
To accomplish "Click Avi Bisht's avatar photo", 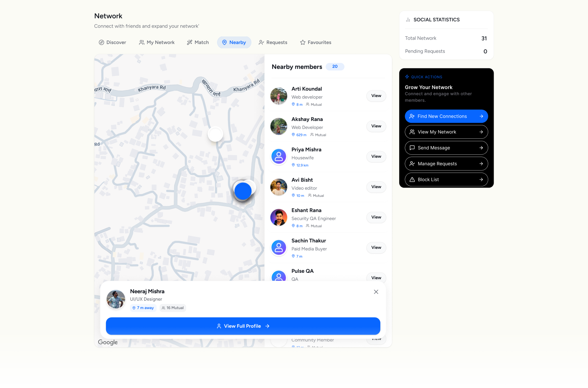I will (x=279, y=187).
